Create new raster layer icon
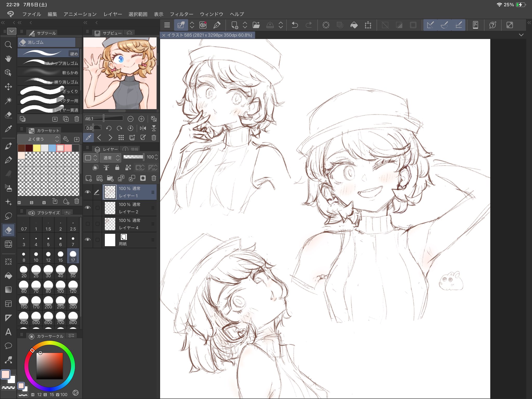 tap(89, 178)
